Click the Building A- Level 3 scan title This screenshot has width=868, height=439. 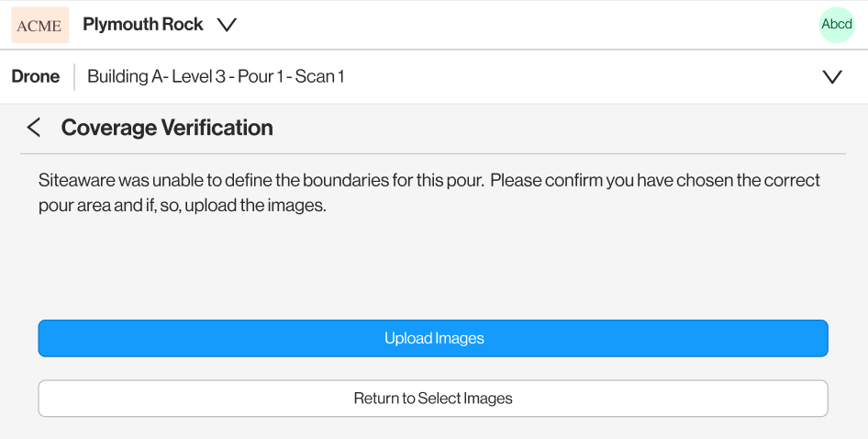coord(216,77)
